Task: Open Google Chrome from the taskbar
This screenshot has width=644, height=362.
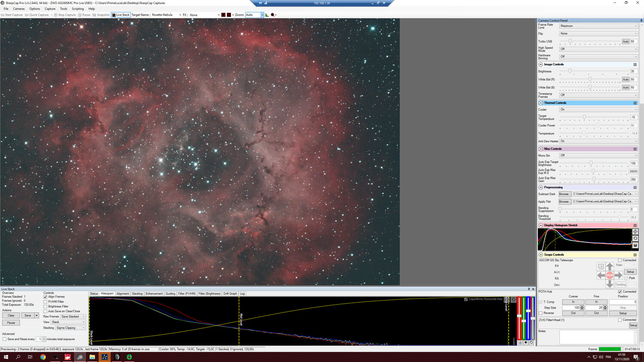Action: coord(43,357)
